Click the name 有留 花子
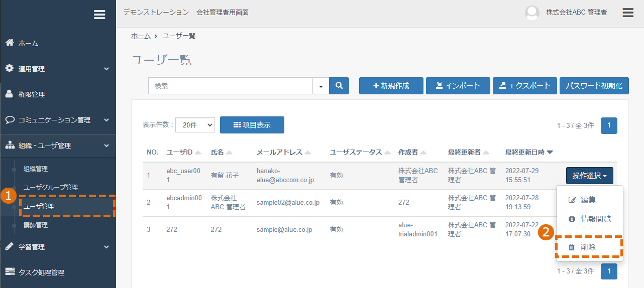Viewport: 644px width, 288px height. tap(225, 176)
